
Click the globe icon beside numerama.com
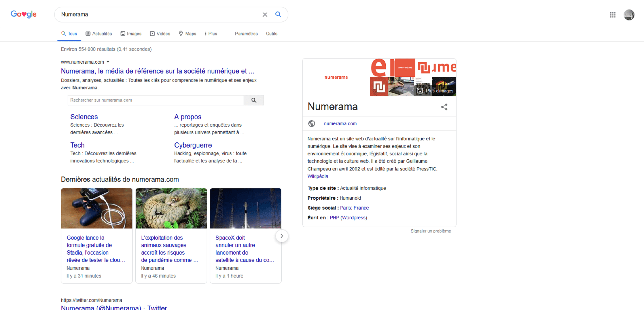point(312,123)
